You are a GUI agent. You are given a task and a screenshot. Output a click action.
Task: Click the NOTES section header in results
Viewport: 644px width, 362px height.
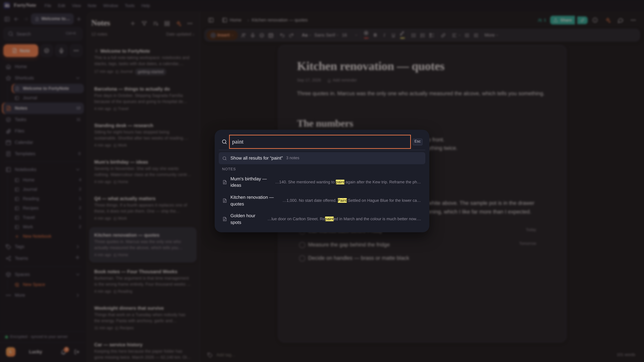[x=229, y=169]
